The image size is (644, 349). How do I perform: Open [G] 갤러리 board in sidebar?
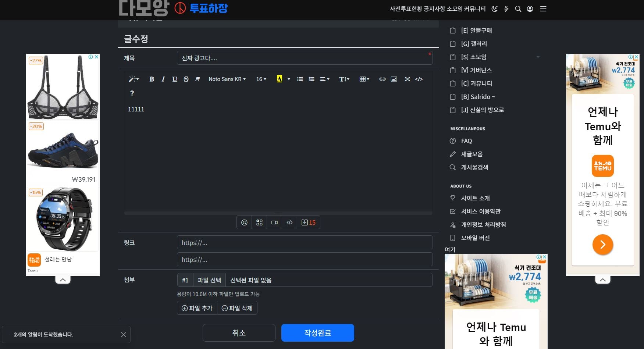click(x=474, y=44)
